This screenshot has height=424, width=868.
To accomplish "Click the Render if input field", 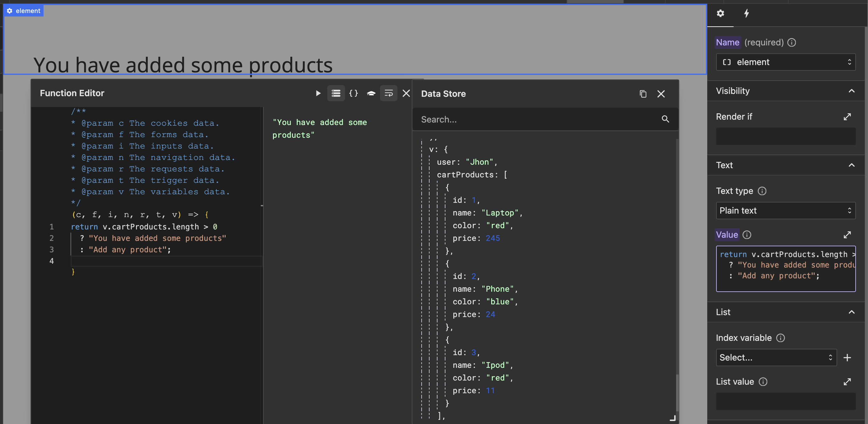I will pyautogui.click(x=785, y=136).
